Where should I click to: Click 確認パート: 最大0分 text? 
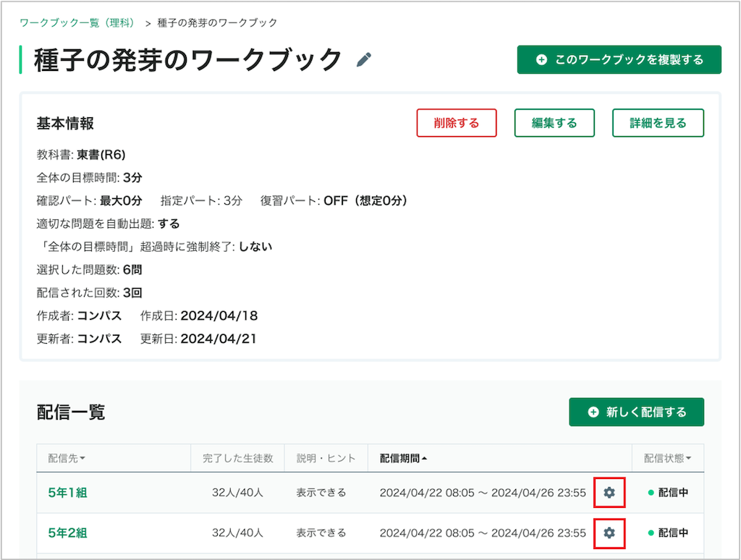[89, 201]
